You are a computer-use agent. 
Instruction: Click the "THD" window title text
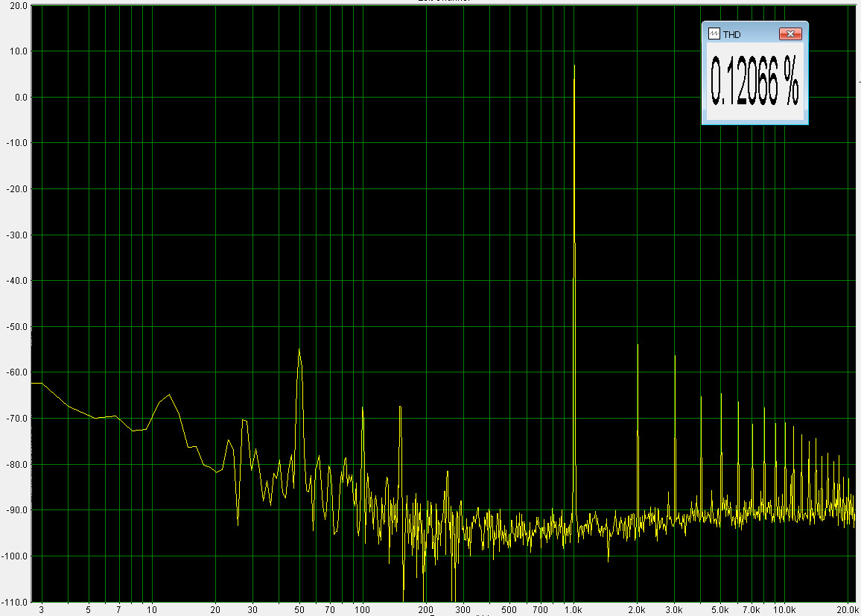tap(732, 34)
